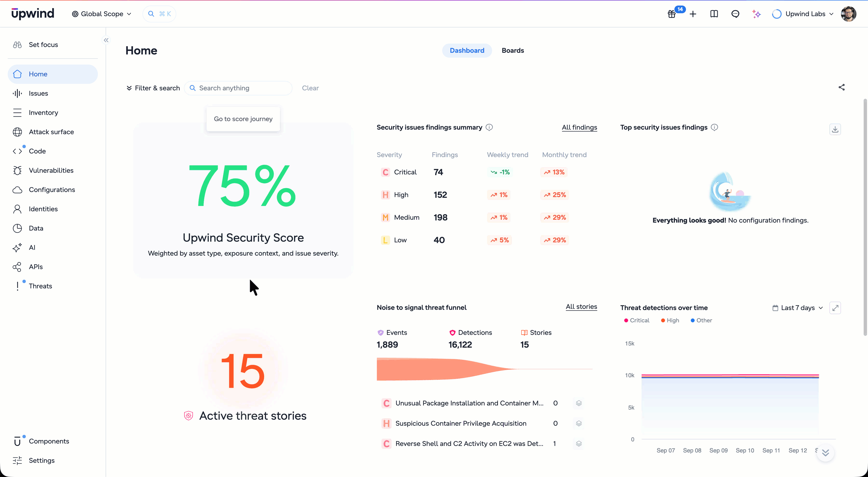Click the 15 active threat stories number
The image size is (868, 477).
point(243,371)
